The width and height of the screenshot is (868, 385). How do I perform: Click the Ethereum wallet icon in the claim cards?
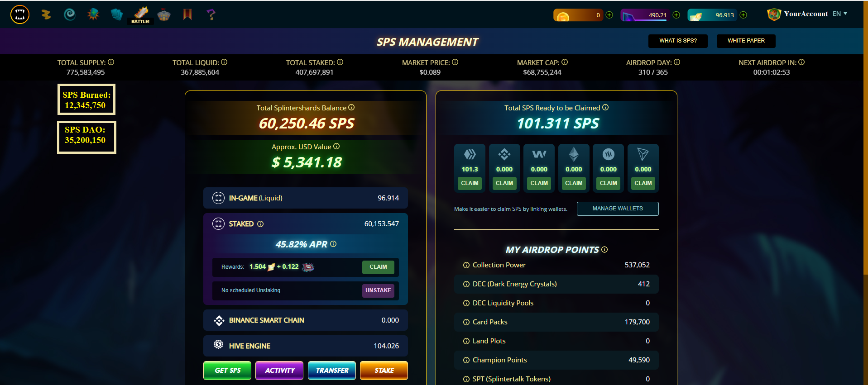point(574,154)
